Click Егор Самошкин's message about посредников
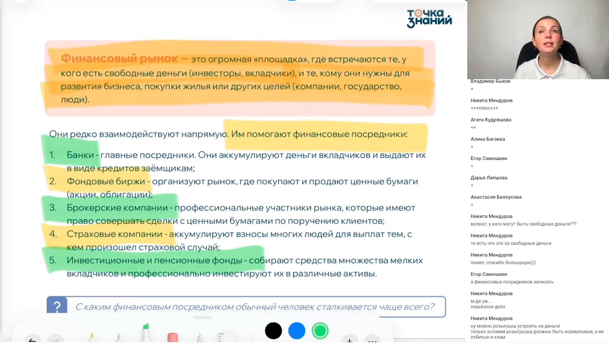Viewport: 609px width, 364px height. pyautogui.click(x=512, y=282)
